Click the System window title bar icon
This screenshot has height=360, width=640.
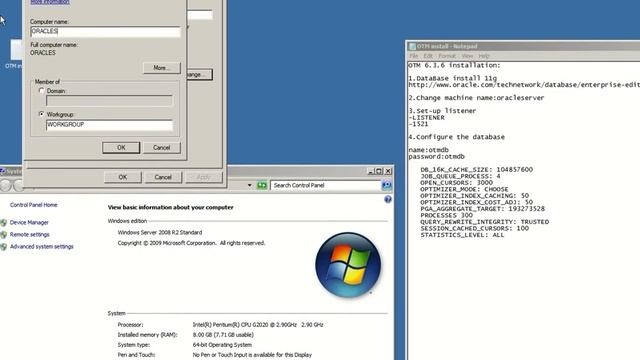[2, 171]
